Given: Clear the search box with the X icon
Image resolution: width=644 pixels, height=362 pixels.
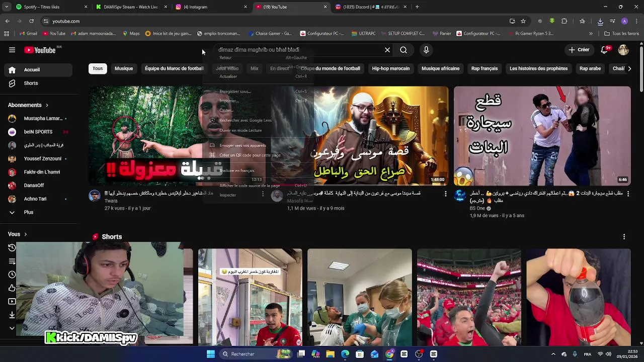Looking at the screenshot, I should click(x=387, y=50).
